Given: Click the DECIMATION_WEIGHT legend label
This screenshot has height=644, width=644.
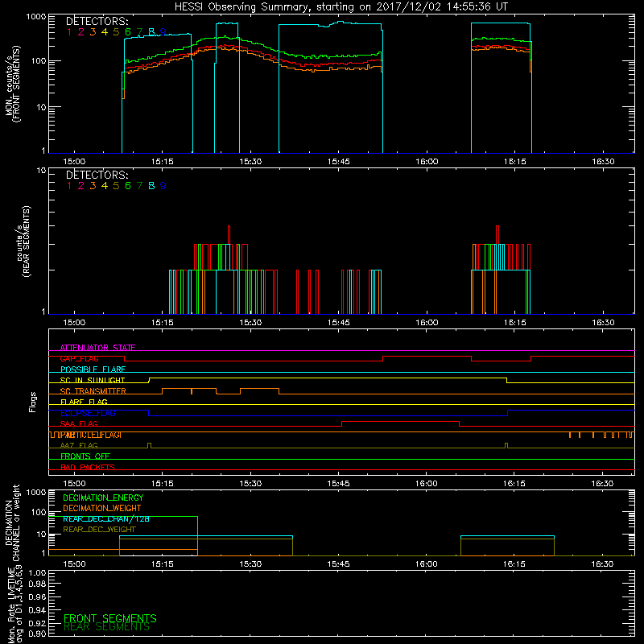Looking at the screenshot, I should coord(102,509).
